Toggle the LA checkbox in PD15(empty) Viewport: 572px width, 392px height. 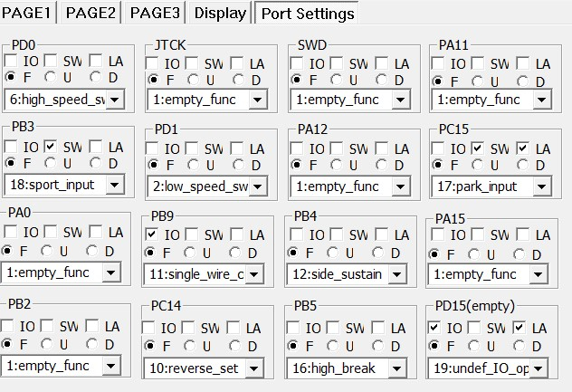tap(520, 327)
